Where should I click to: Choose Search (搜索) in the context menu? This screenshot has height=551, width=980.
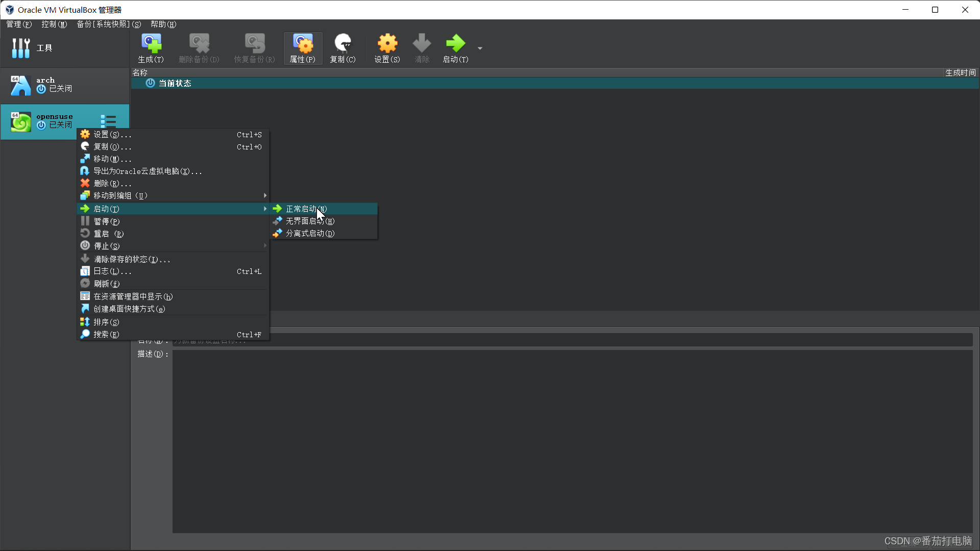pos(173,335)
